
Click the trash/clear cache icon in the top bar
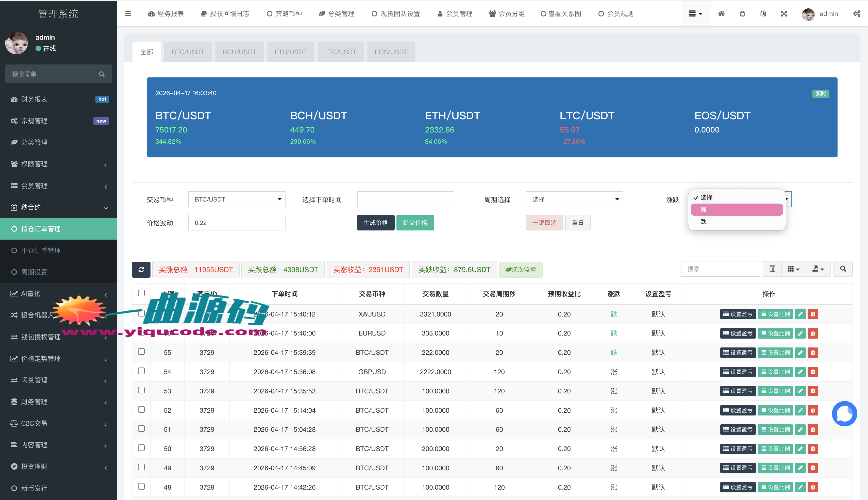tap(742, 14)
